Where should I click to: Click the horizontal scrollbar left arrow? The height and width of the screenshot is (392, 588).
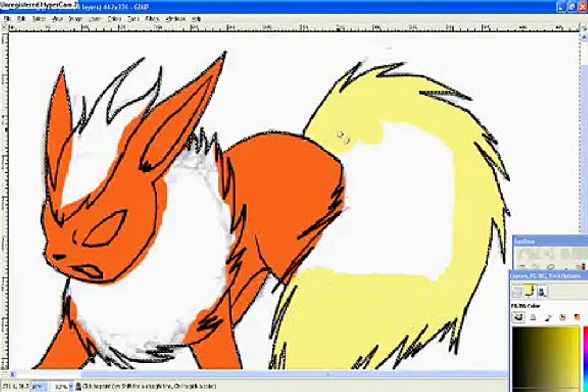(13, 375)
